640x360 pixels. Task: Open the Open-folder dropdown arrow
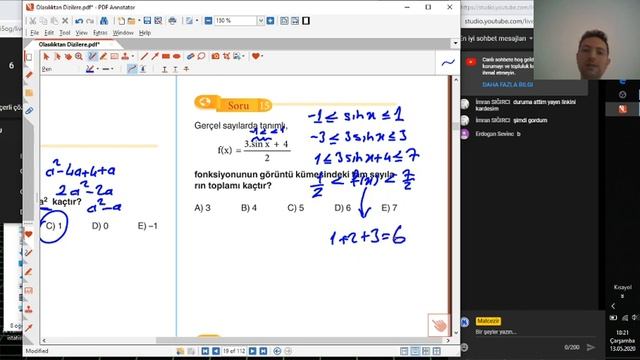139,20
